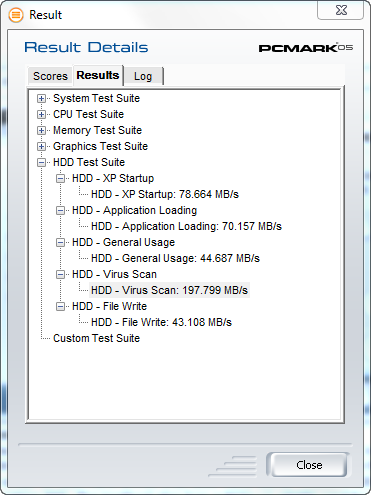The width and height of the screenshot is (371, 495).
Task: Expand the Graphics Test Suite node
Action: click(x=41, y=146)
